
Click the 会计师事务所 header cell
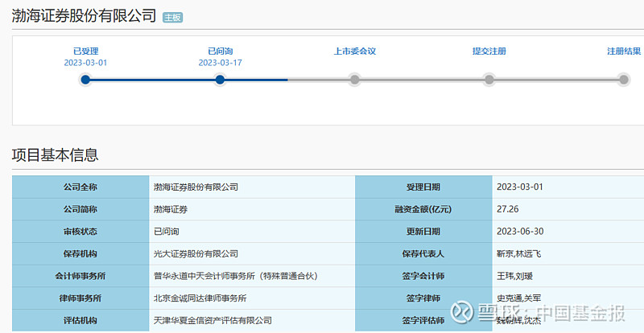pyautogui.click(x=80, y=276)
